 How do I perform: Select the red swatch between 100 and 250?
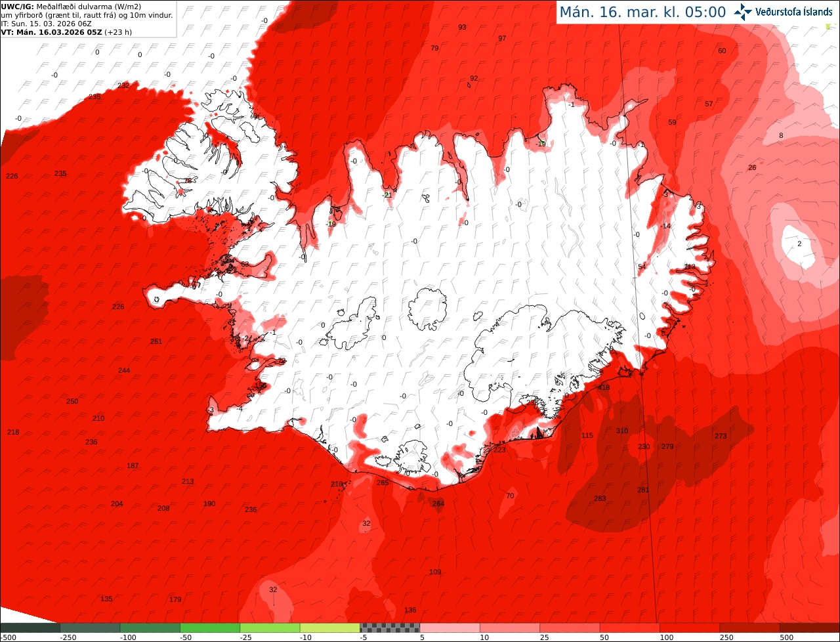(690, 628)
